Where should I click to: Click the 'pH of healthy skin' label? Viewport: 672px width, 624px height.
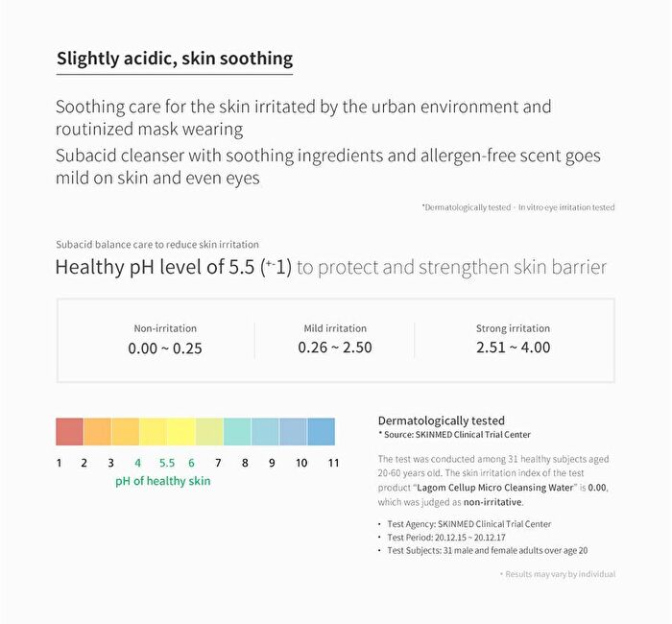click(163, 481)
